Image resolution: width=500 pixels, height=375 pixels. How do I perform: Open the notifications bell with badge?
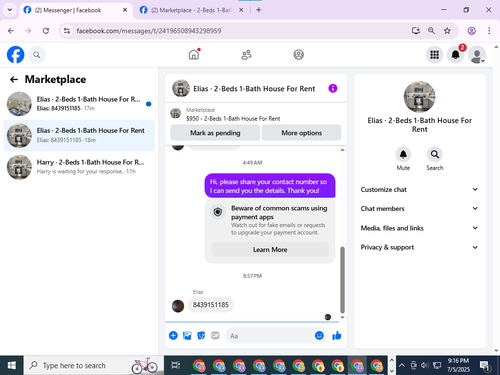[456, 54]
